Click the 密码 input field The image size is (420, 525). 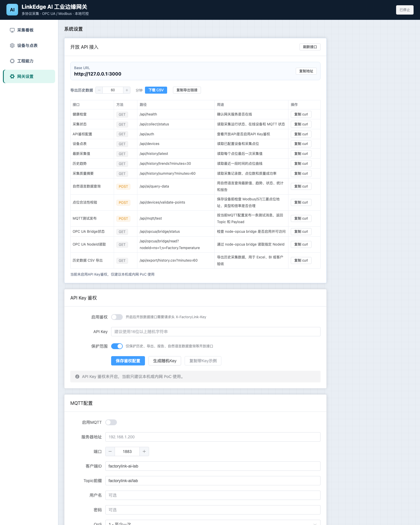(x=213, y=510)
